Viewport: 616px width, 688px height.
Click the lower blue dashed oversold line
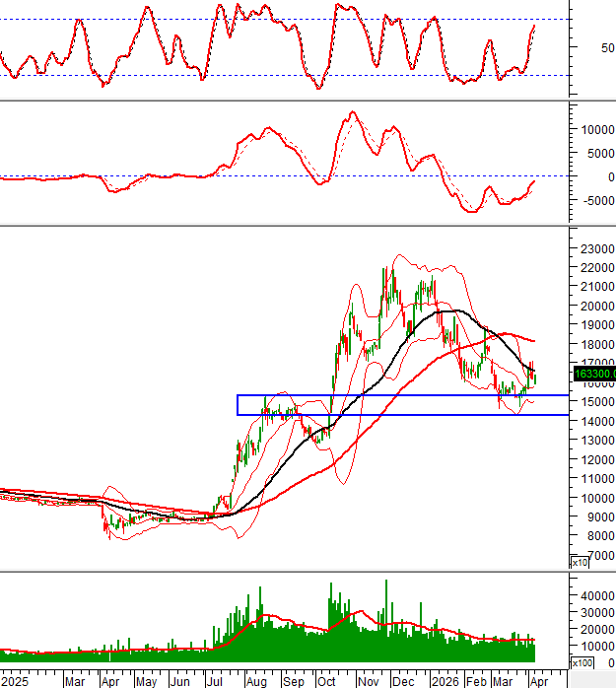(246, 76)
